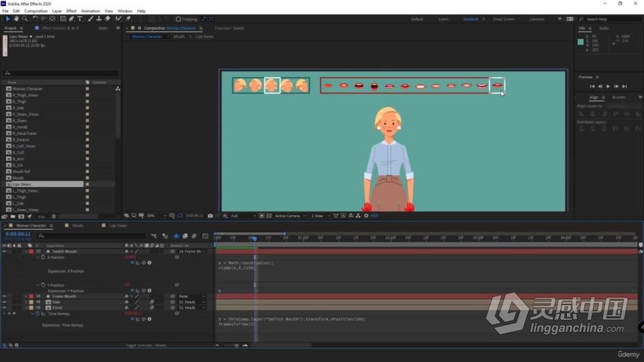Click Toggle Switches / Modes button
This screenshot has width=644, height=362.
click(146, 345)
